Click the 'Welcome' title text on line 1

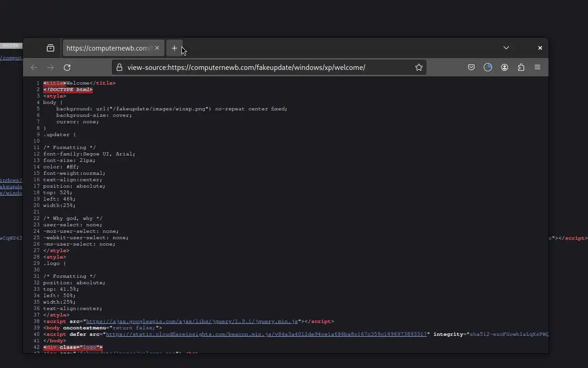78,83
